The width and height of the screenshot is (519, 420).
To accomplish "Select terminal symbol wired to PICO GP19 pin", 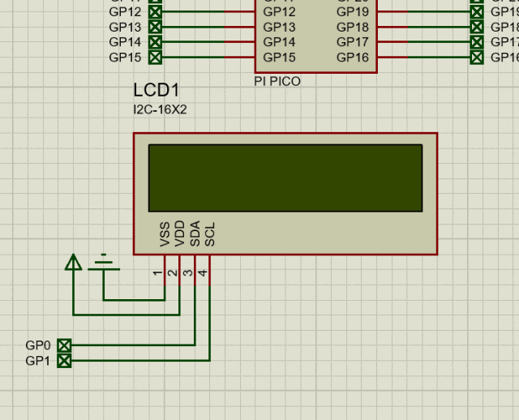I will click(x=477, y=12).
